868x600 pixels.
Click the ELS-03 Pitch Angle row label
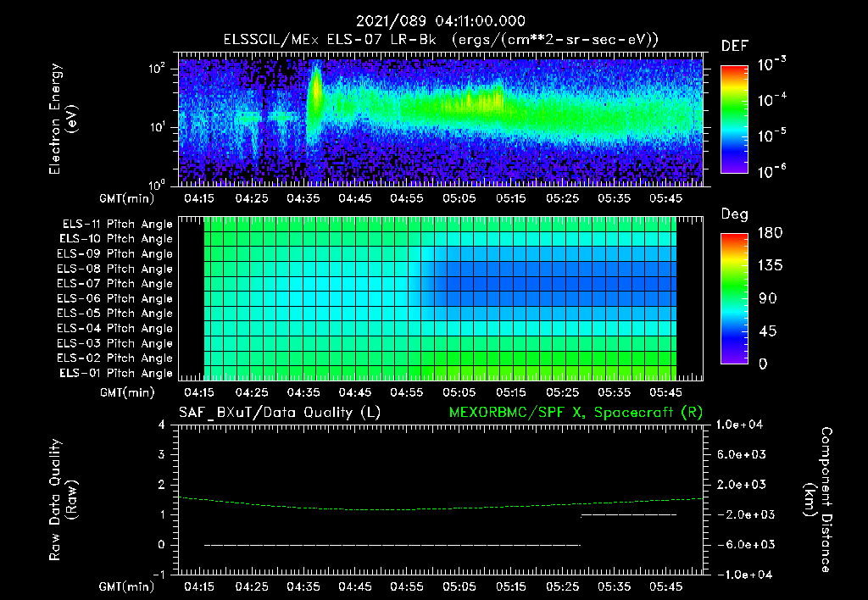(115, 343)
